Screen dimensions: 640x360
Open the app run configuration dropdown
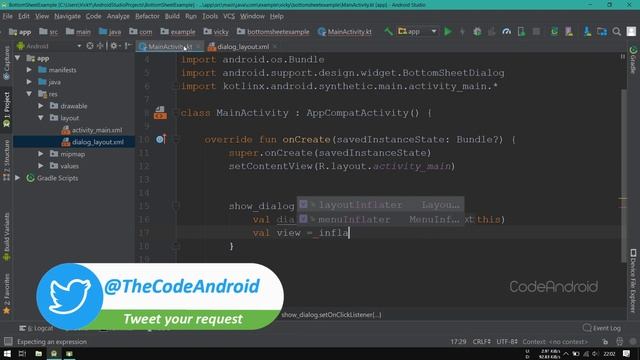(x=417, y=31)
